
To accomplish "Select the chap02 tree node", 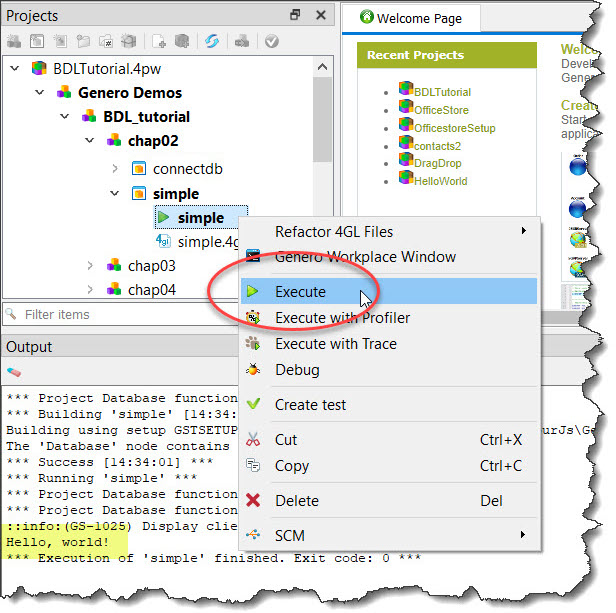I will [x=153, y=141].
